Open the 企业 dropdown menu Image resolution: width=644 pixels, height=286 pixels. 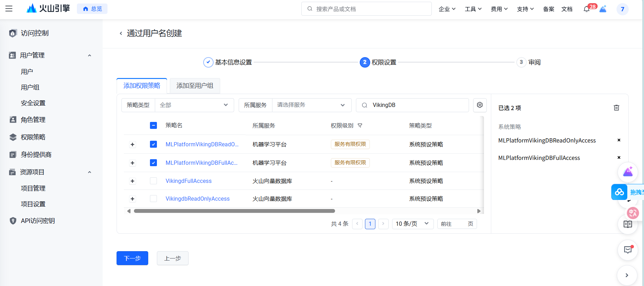447,9
